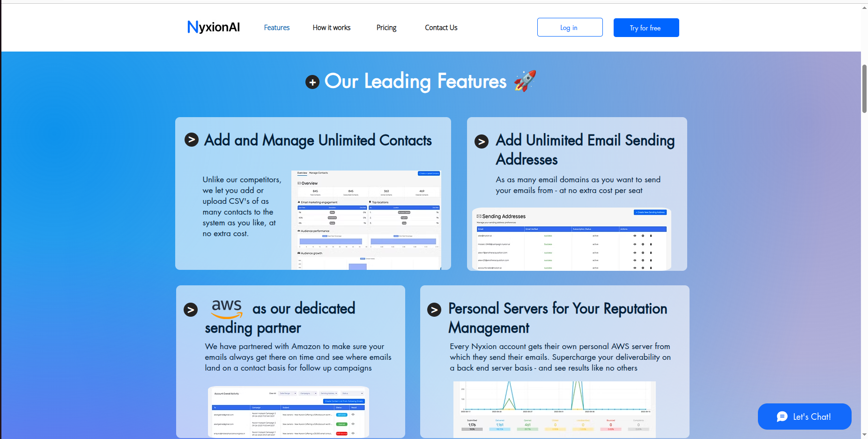Click scrollbar down arrow
The height and width of the screenshot is (439, 868).
pyautogui.click(x=864, y=435)
